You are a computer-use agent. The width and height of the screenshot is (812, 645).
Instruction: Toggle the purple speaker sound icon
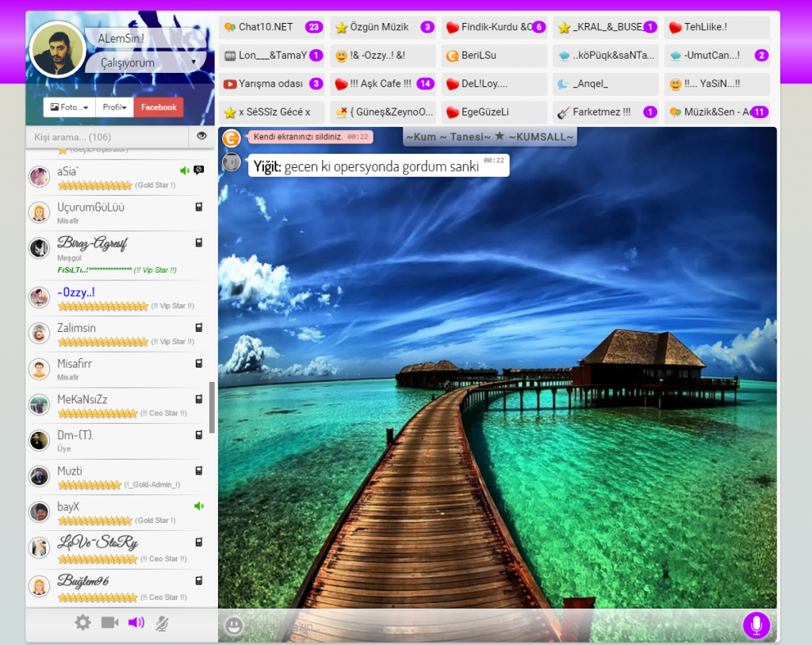click(136, 623)
